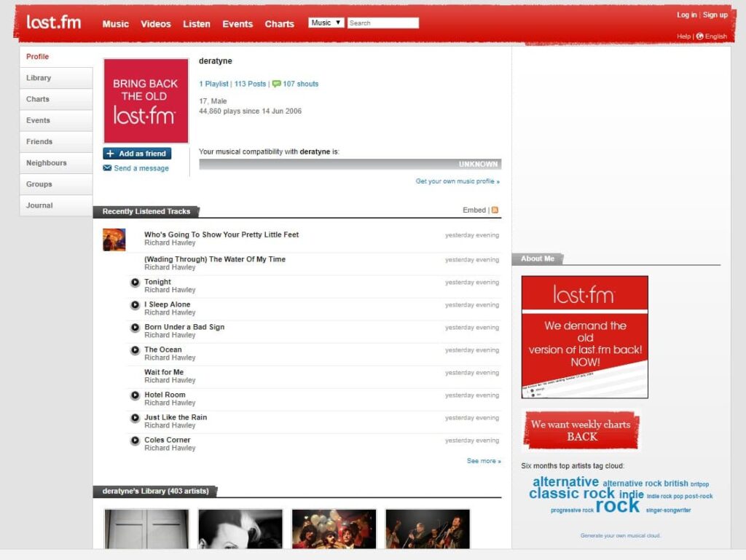Click the musical compatibility progress bar
Screen dimensions: 746x560
[x=350, y=164]
